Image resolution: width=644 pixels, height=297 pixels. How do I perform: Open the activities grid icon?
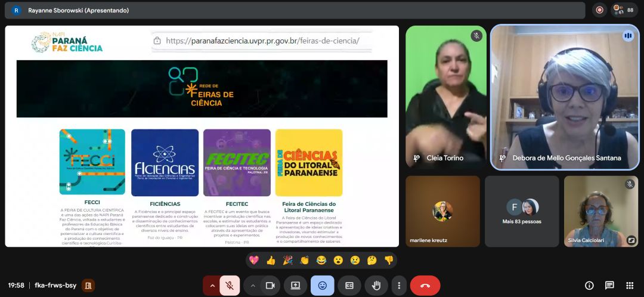click(x=630, y=286)
